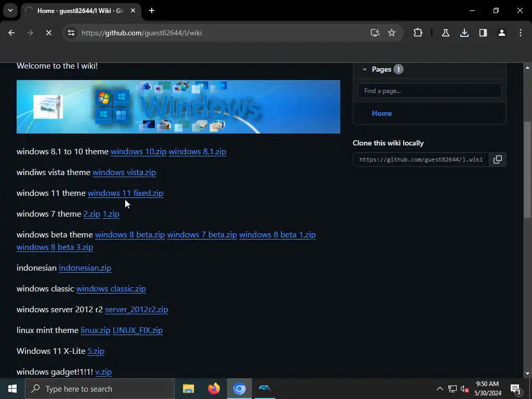532x399 pixels.
Task: Open site information icon in address bar
Action: coord(71,33)
